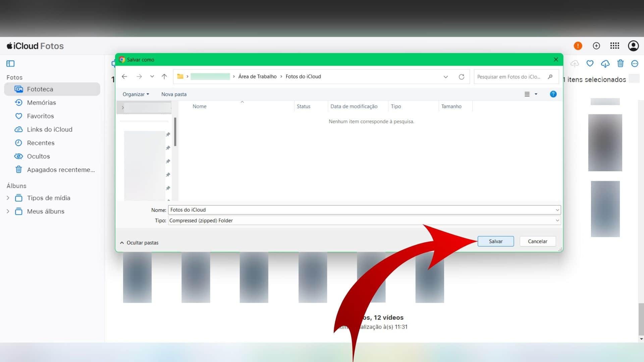Click the iCloud download cloud icon
The height and width of the screenshot is (362, 644).
(605, 64)
